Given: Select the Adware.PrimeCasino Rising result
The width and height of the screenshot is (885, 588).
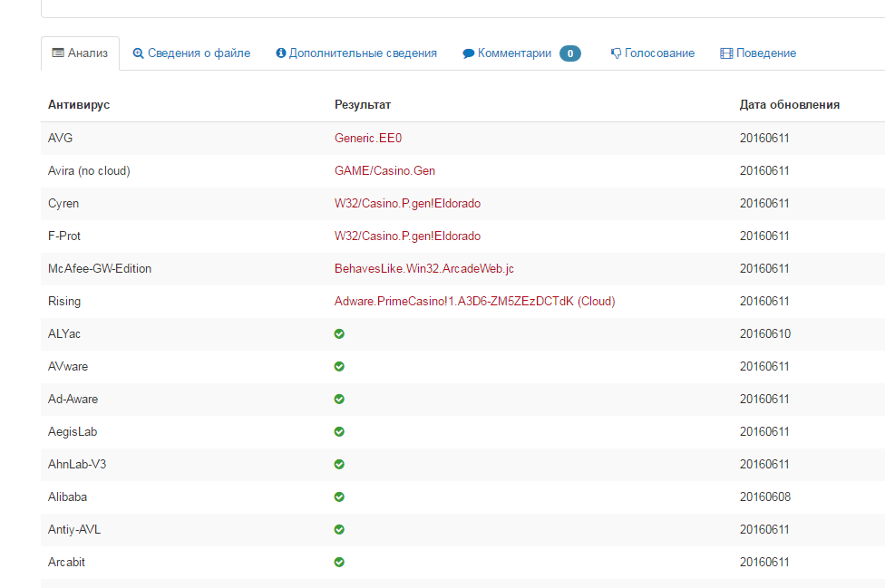Looking at the screenshot, I should tap(474, 302).
